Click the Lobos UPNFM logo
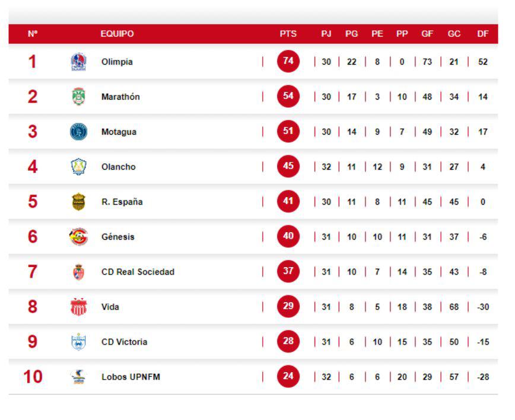This screenshot has height=420, width=515. tap(78, 377)
